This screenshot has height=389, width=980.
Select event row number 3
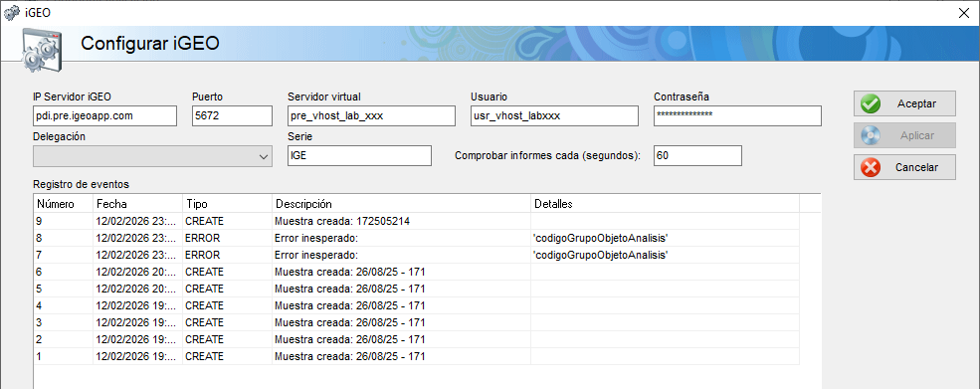pyautogui.click(x=416, y=322)
